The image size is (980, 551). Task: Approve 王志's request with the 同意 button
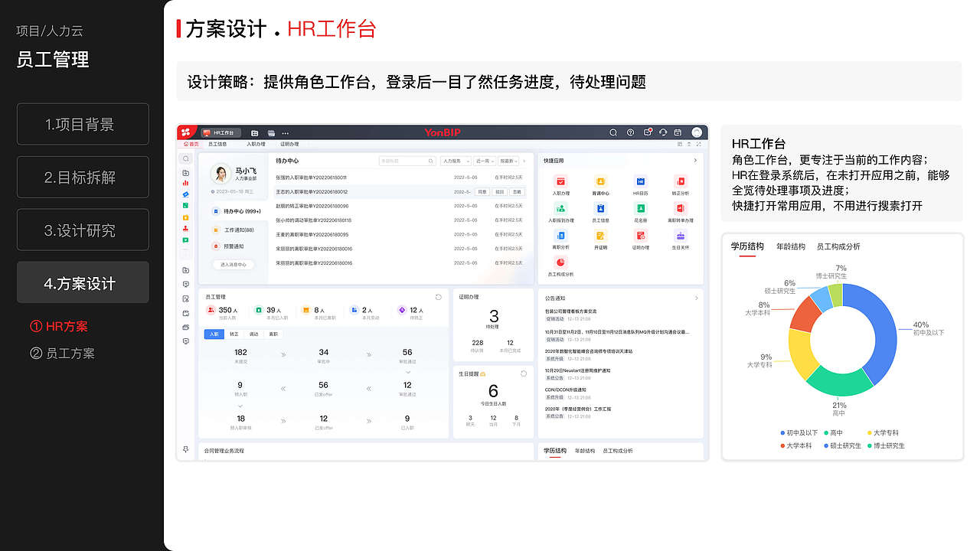pyautogui.click(x=482, y=192)
